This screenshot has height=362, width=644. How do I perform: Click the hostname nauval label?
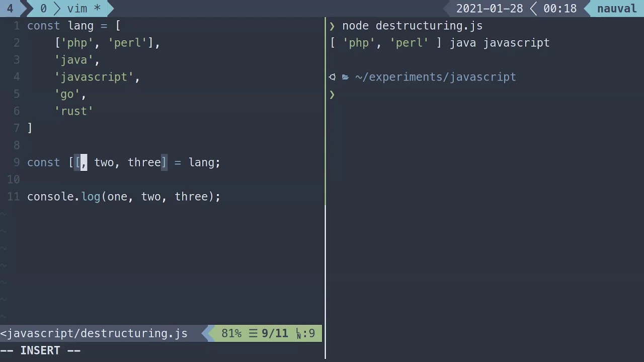(617, 9)
